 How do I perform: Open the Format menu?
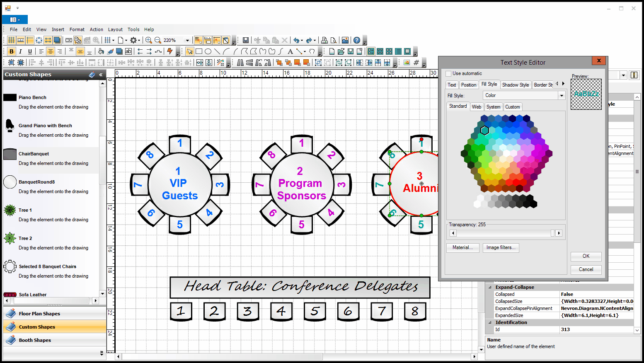click(x=77, y=29)
